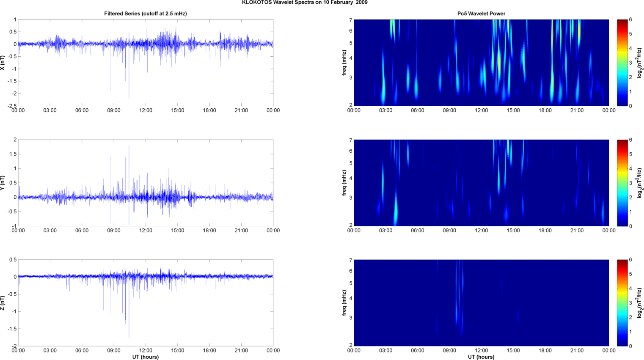Image resolution: width=644 pixels, height=360 pixels.
Task: Click 'freq (mHz)' label of the bottom spectrogram
Action: tap(344, 303)
